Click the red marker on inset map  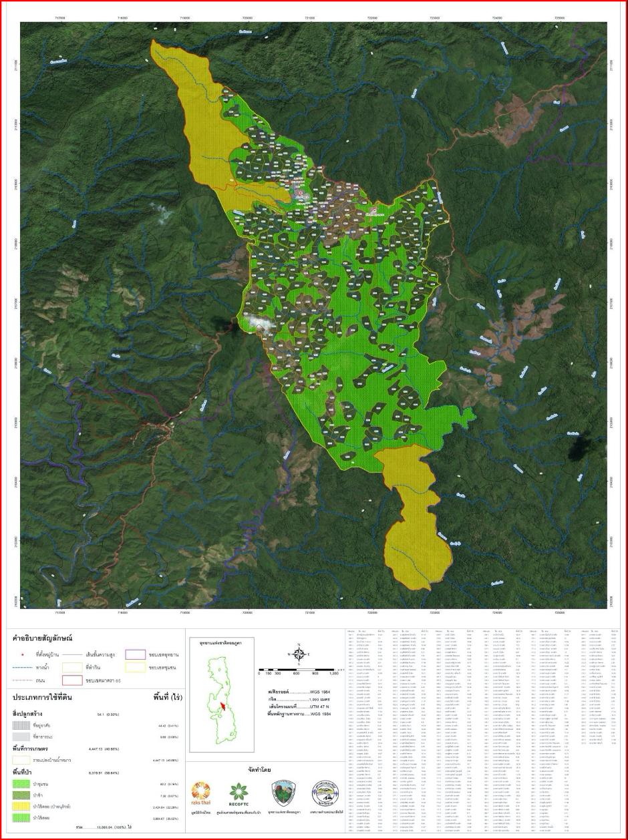(x=223, y=707)
